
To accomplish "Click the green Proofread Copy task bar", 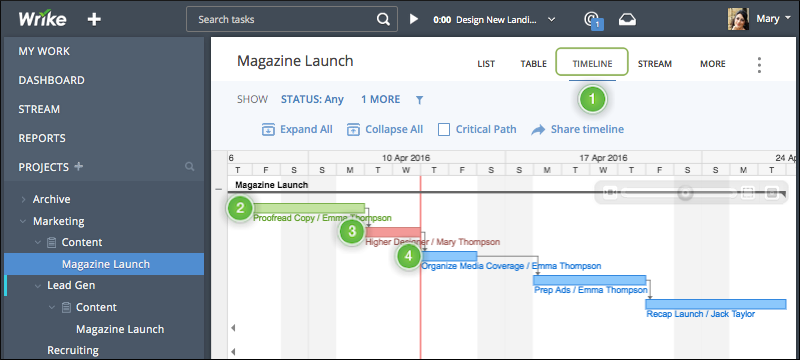I will click(309, 208).
